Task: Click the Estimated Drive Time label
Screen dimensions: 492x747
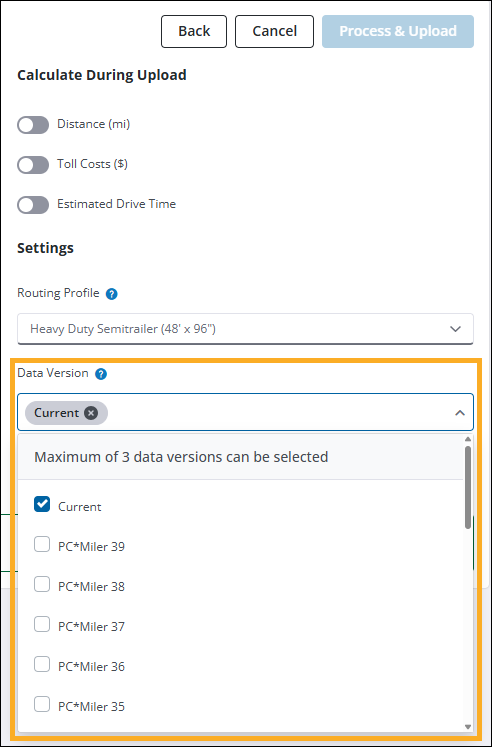Action: [x=117, y=204]
